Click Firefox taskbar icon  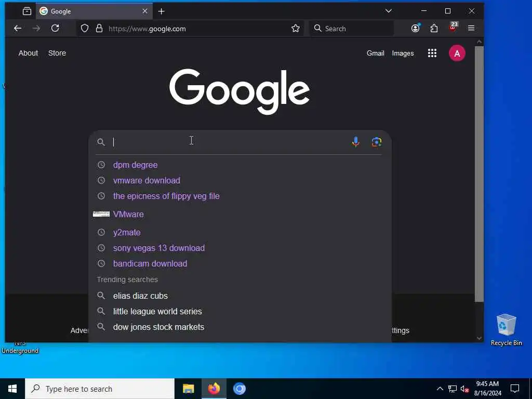click(214, 389)
